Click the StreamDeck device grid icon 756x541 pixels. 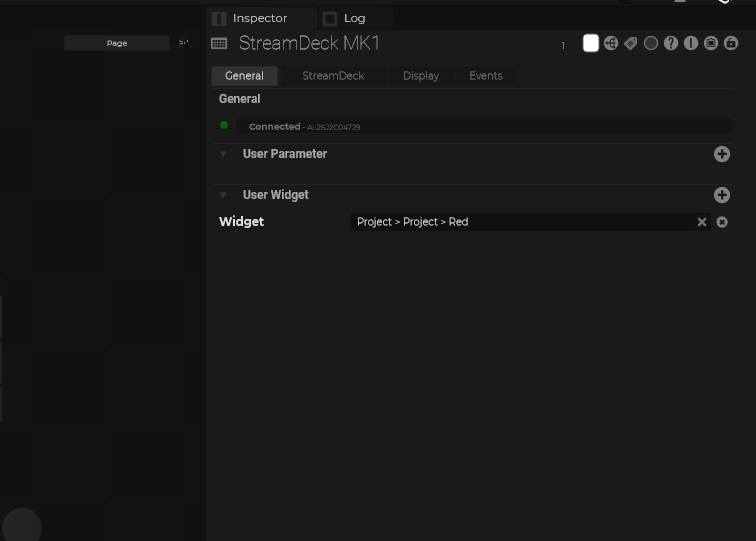219,44
